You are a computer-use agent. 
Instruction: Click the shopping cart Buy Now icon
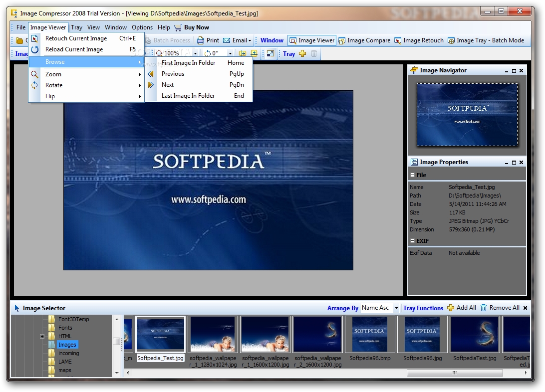(178, 27)
